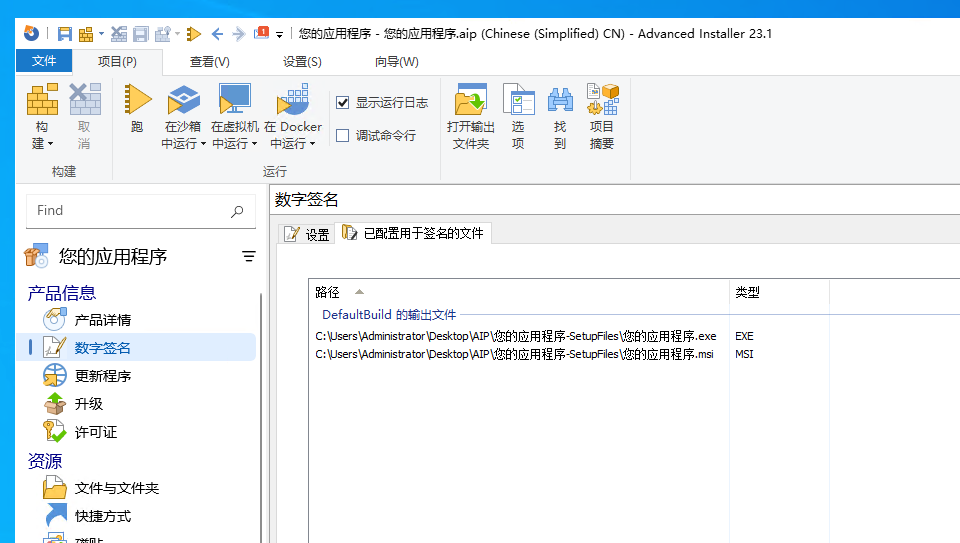
Task: Open the 项目摘要 icon
Action: pos(602,100)
